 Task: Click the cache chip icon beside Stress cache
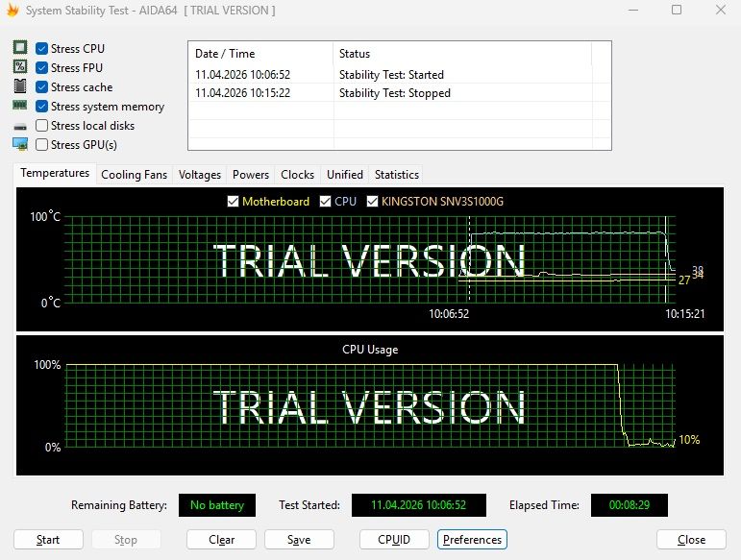tap(20, 85)
